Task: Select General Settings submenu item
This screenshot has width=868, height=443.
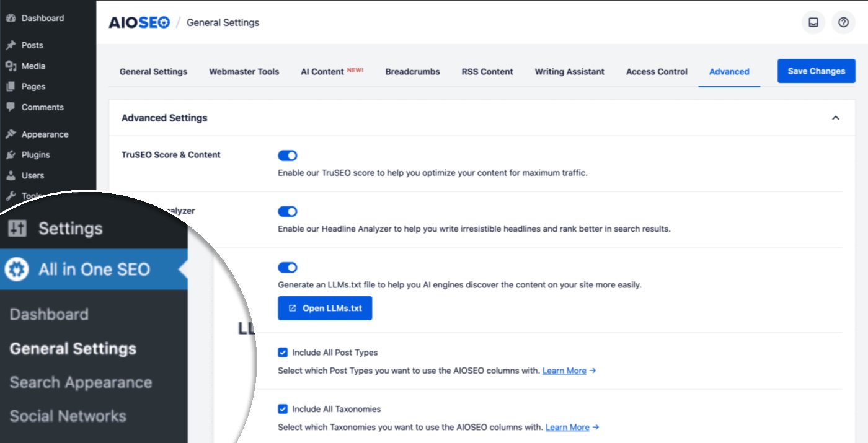Action: click(x=73, y=348)
